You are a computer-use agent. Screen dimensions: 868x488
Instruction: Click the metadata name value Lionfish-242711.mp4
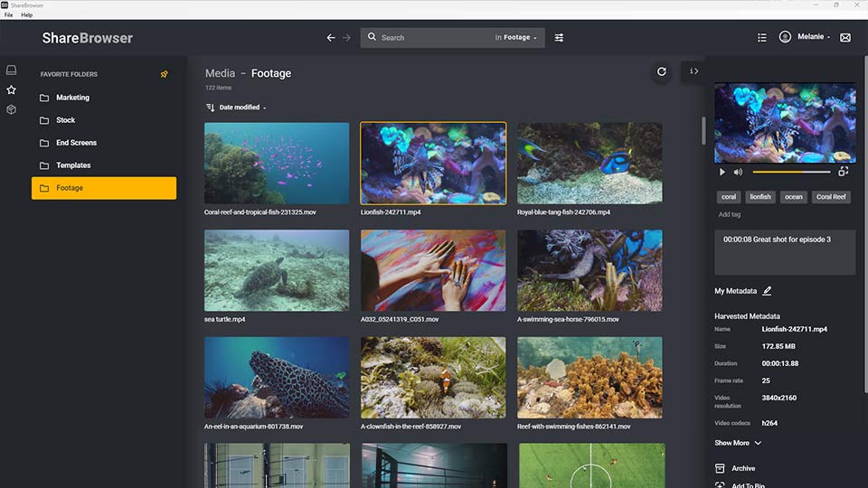(x=795, y=329)
